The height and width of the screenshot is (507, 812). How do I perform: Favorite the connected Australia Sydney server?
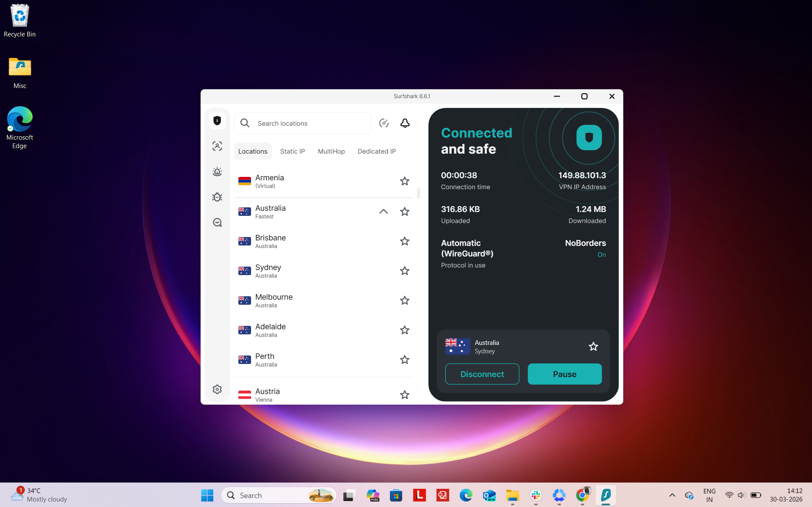(x=593, y=346)
